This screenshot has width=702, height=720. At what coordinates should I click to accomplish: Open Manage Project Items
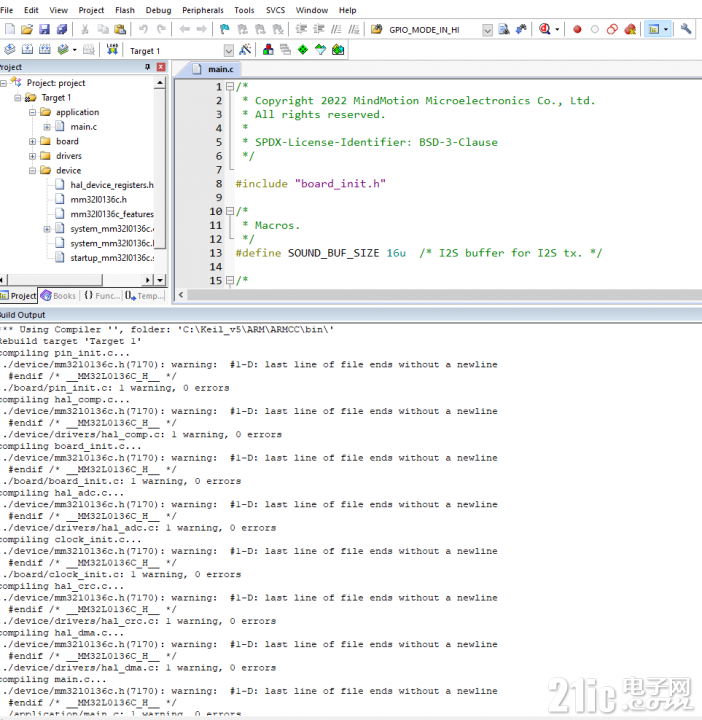tap(268, 50)
